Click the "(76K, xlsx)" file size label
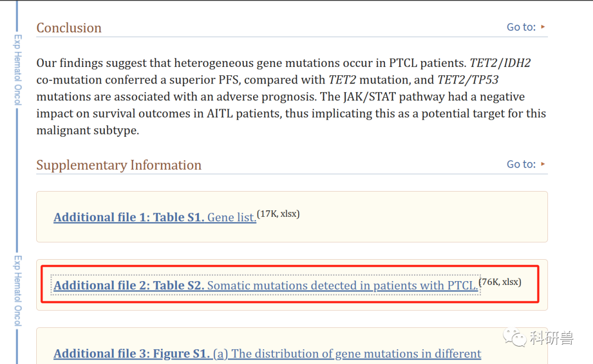593x364 pixels. click(x=500, y=282)
